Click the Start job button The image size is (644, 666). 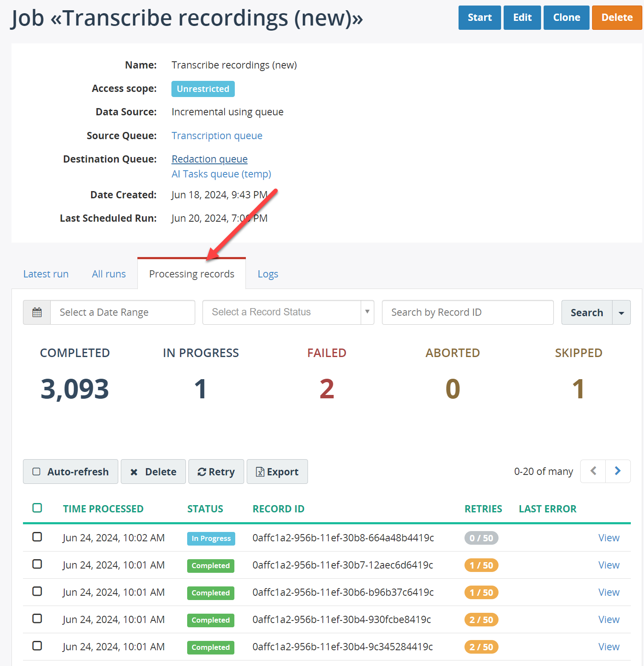click(x=480, y=17)
